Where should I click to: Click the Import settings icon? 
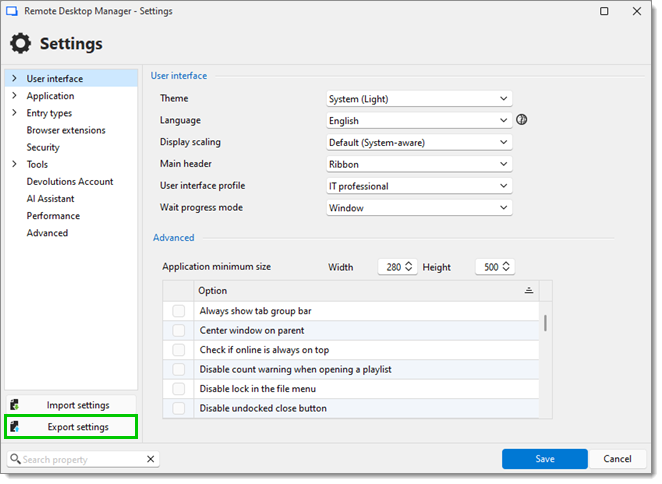(15, 407)
